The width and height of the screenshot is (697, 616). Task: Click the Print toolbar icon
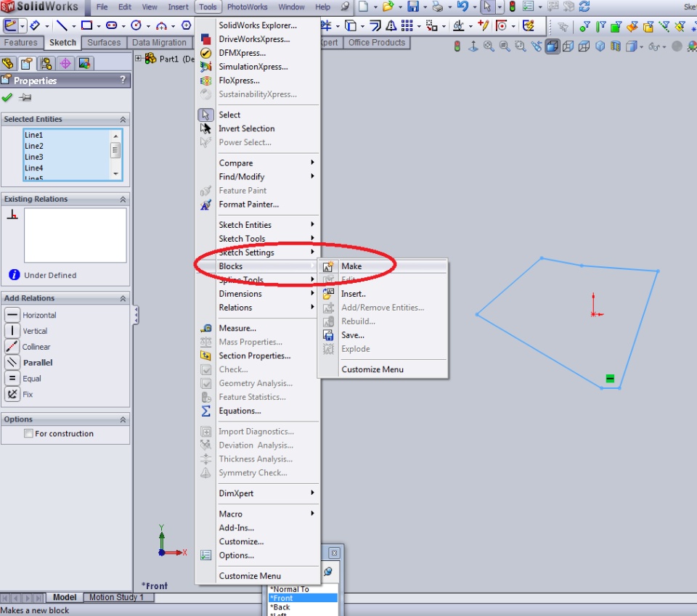(x=438, y=7)
